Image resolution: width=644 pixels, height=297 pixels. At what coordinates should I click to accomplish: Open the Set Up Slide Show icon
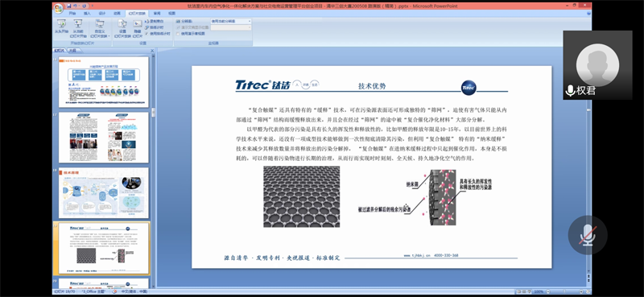122,27
